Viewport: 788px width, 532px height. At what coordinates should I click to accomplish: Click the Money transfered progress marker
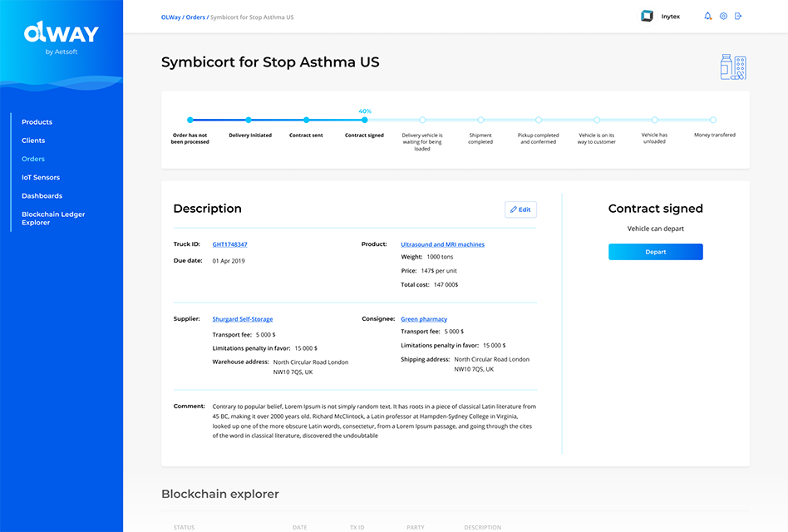[x=712, y=121]
